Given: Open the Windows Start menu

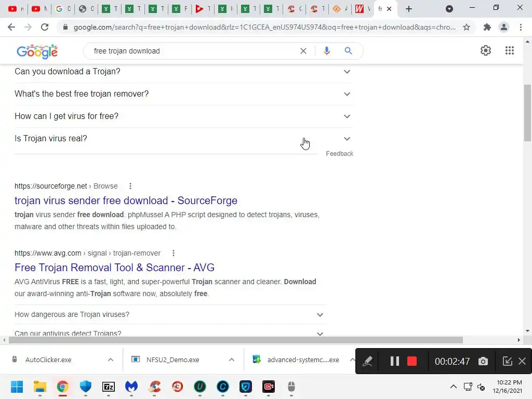Looking at the screenshot, I should point(17,387).
